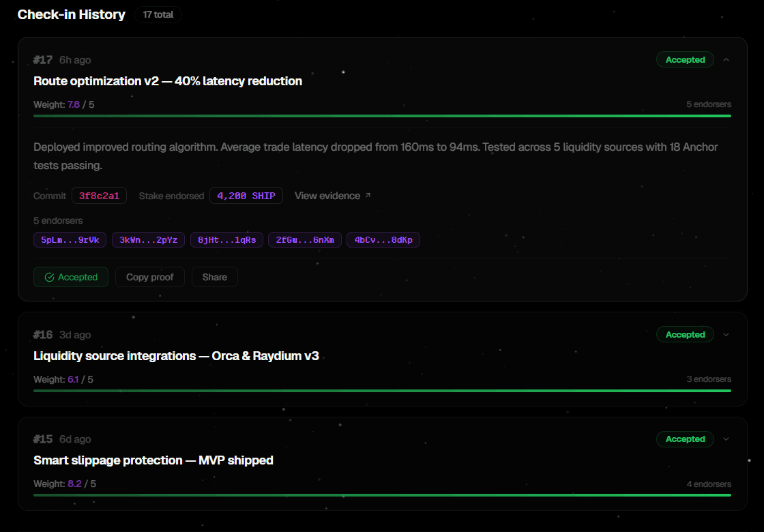Click the external arrow icon beside View evidence

coord(368,196)
